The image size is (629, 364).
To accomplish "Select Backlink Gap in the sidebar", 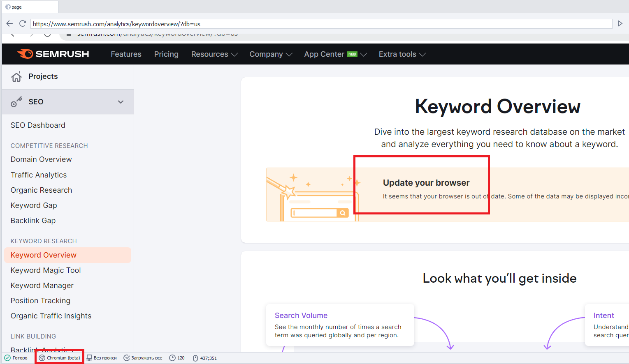I will (x=33, y=221).
